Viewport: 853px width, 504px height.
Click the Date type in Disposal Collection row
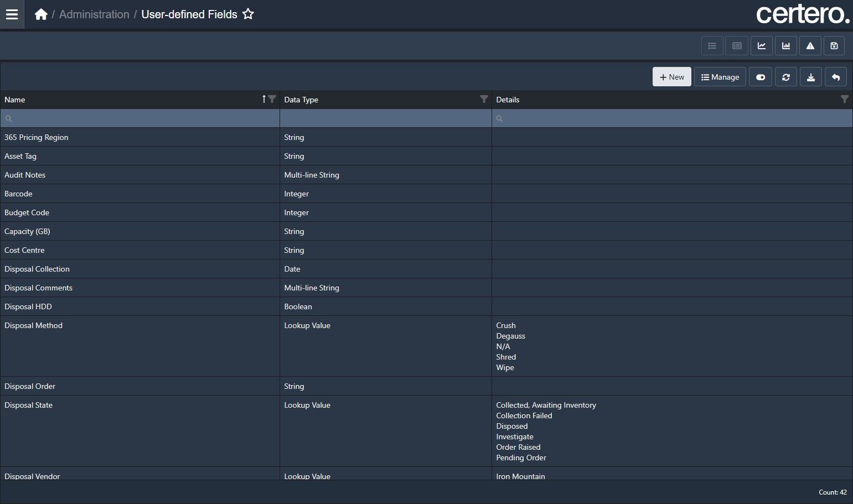click(292, 269)
